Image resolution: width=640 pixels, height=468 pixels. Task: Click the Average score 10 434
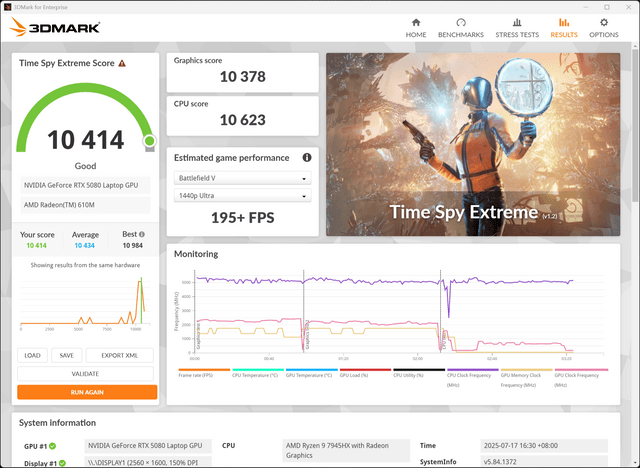click(x=84, y=246)
